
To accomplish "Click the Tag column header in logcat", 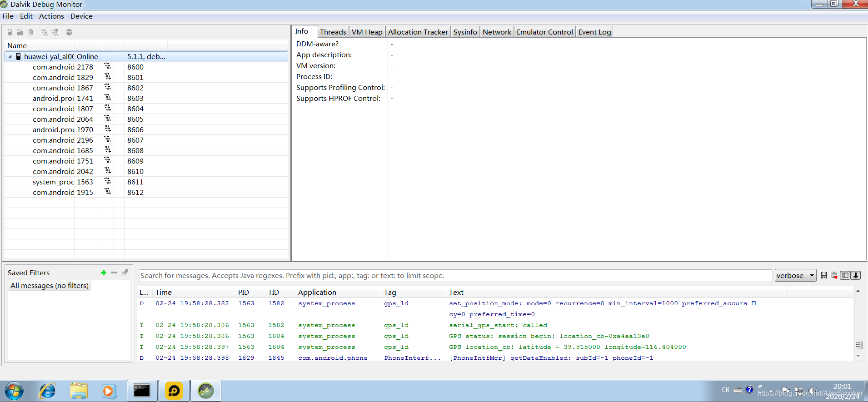I will tap(414, 292).
